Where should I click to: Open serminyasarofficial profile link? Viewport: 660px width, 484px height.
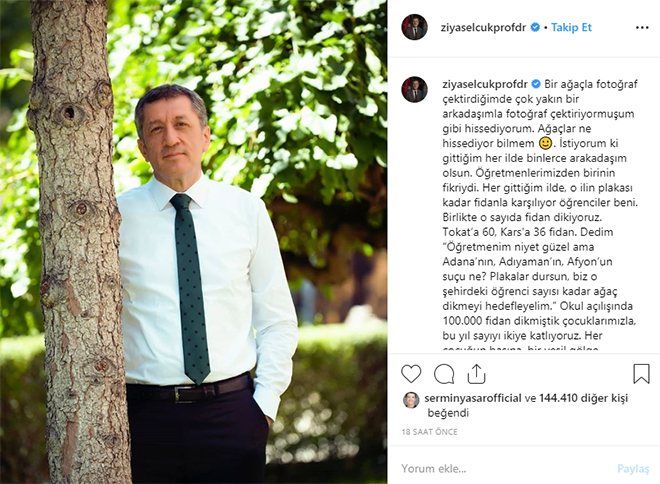point(473,398)
